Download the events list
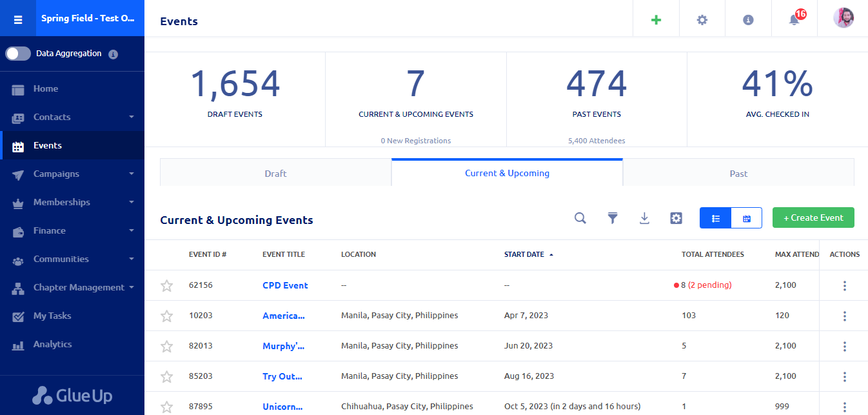This screenshot has height=415, width=868. (x=644, y=218)
